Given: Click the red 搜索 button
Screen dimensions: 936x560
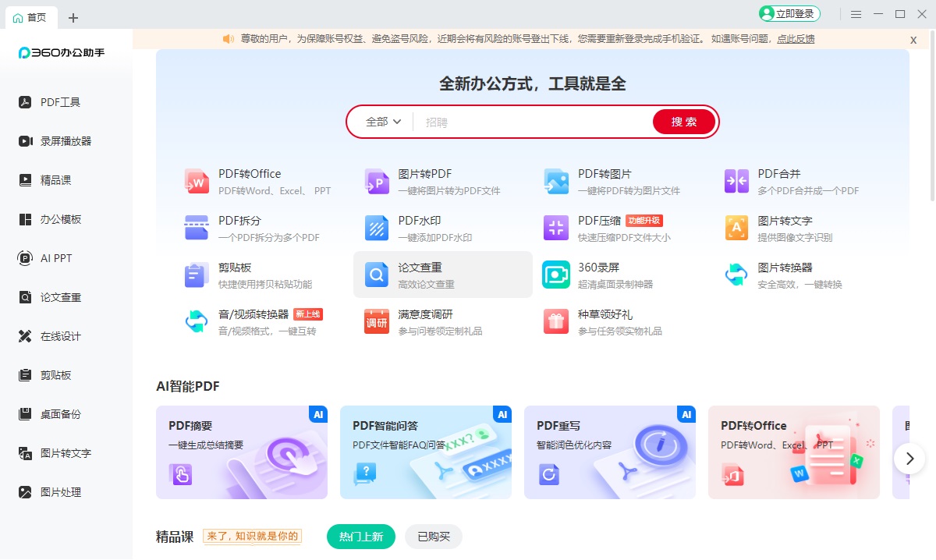Looking at the screenshot, I should click(684, 122).
